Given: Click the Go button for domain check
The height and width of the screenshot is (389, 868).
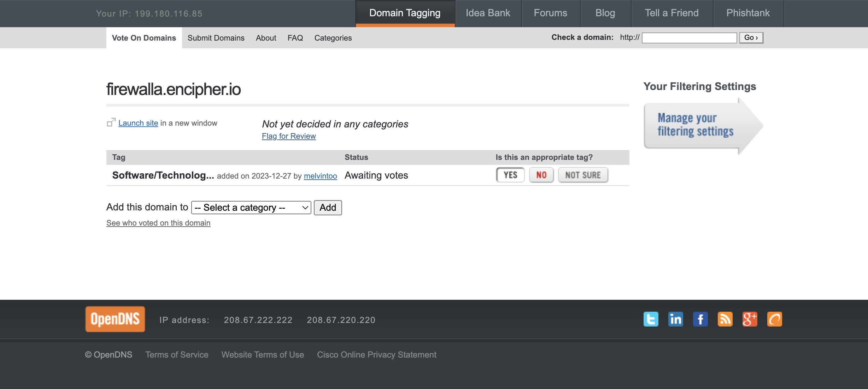Looking at the screenshot, I should (x=751, y=37).
